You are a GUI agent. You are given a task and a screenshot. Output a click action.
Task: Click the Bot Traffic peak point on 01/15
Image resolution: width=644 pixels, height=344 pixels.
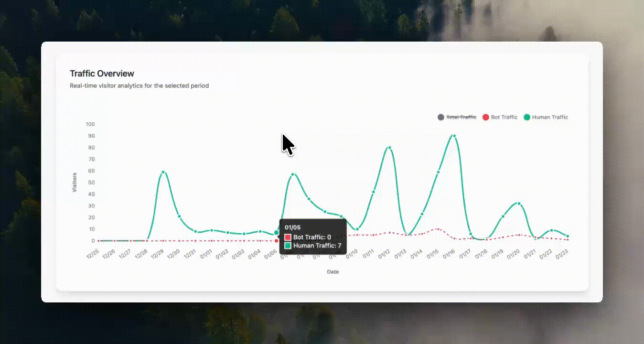[438, 229]
